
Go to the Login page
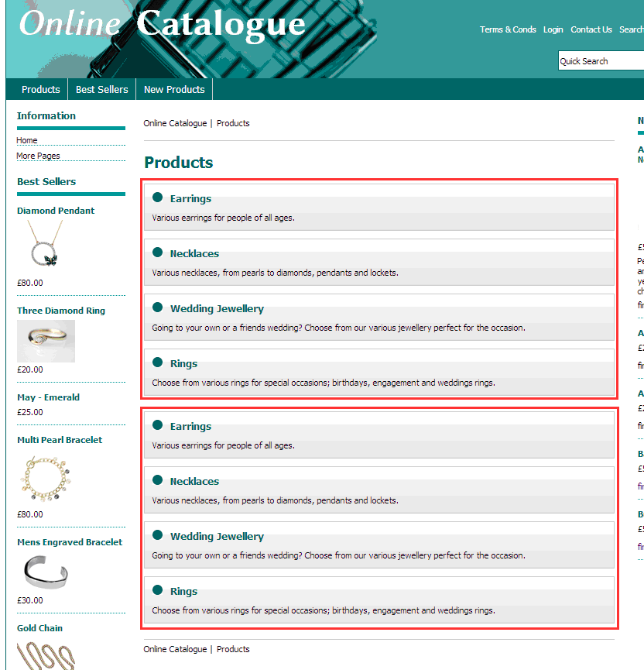tap(553, 29)
